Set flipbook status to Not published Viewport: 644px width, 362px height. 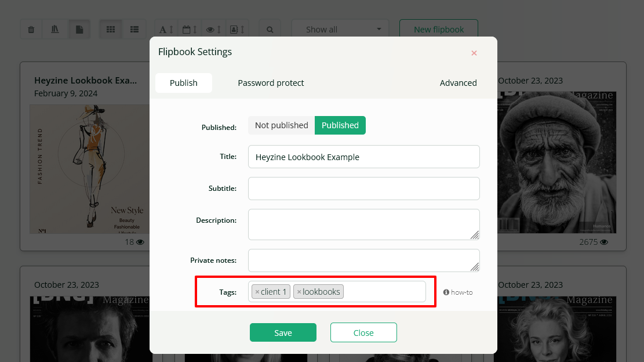coord(281,125)
